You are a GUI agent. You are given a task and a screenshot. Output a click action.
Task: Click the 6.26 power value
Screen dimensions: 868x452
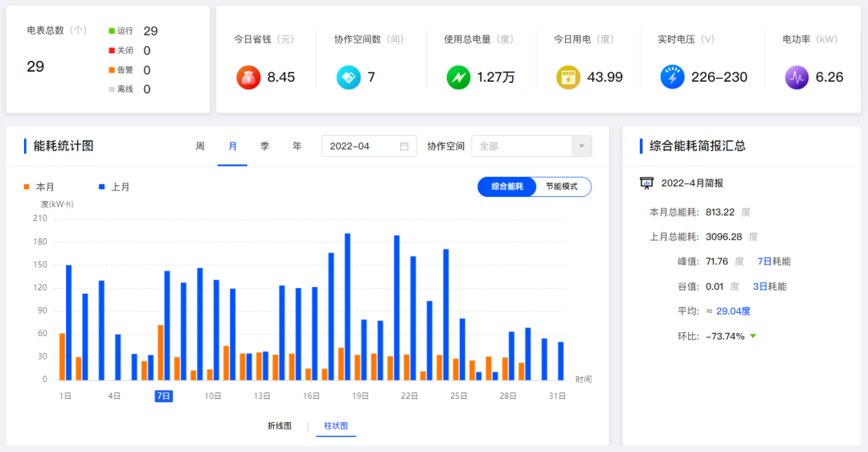click(x=829, y=77)
